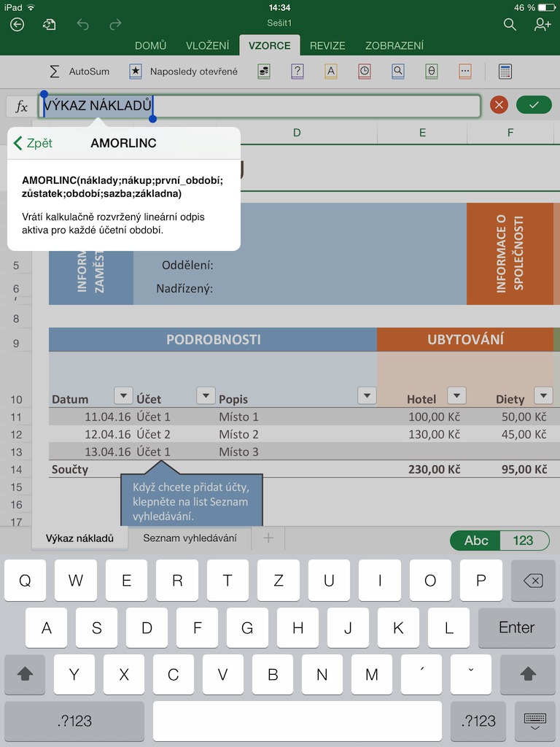The width and height of the screenshot is (560, 747).
Task: Tap the left .?123 key
Action: (74, 721)
